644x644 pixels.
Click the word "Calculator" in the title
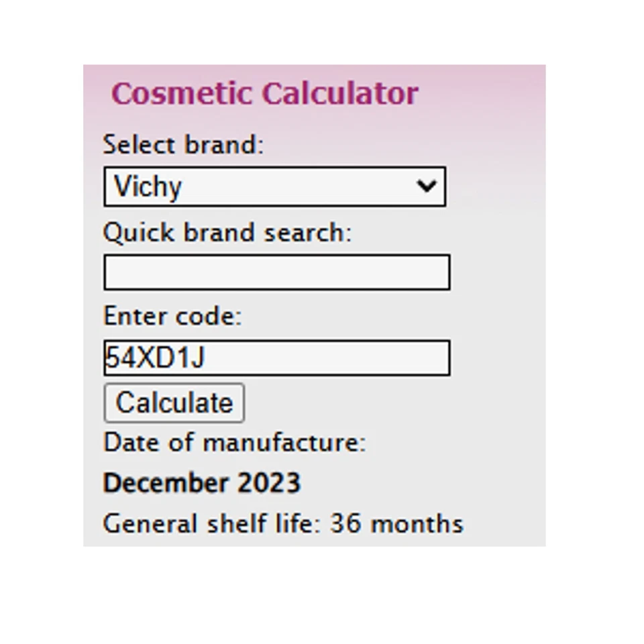[340, 93]
